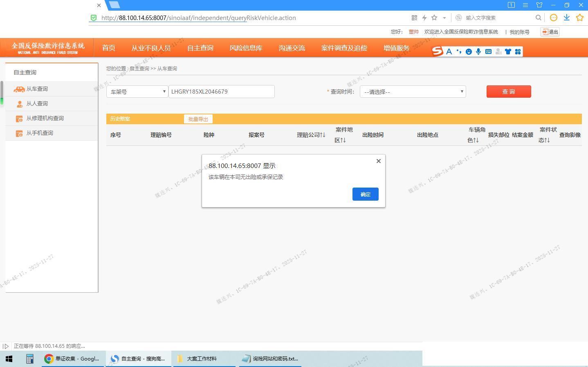Click the red 查询 button
The height and width of the screenshot is (367, 588).
pyautogui.click(x=508, y=92)
